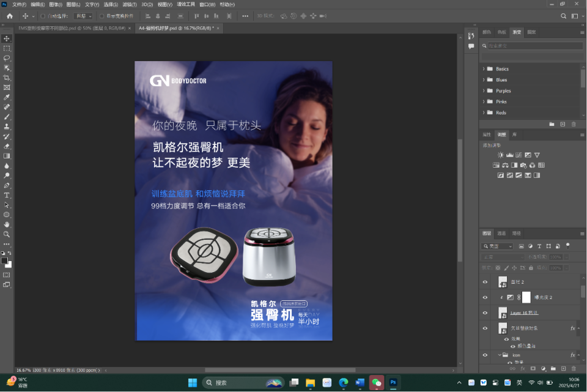The height and width of the screenshot is (392, 587).
Task: Select the Zoom tool in the toolbox
Action: click(7, 234)
